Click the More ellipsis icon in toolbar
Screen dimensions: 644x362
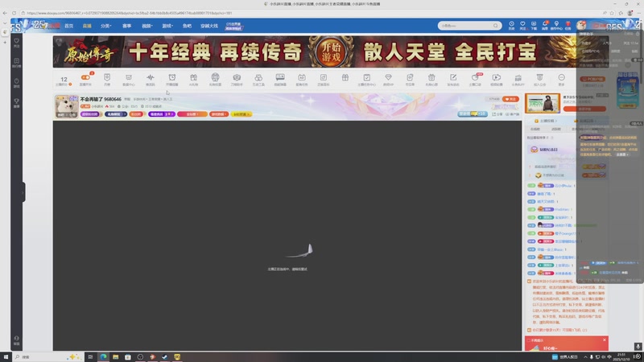561,77
